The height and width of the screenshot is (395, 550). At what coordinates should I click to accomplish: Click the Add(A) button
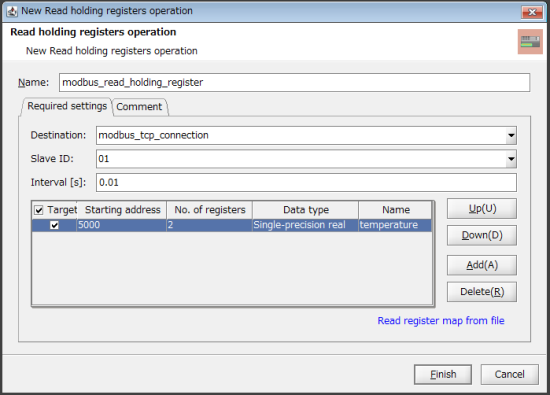click(x=482, y=265)
